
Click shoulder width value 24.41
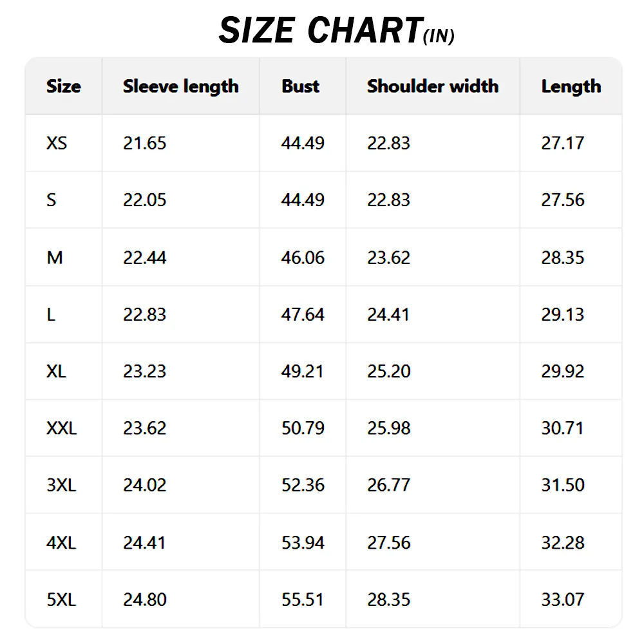[388, 315]
